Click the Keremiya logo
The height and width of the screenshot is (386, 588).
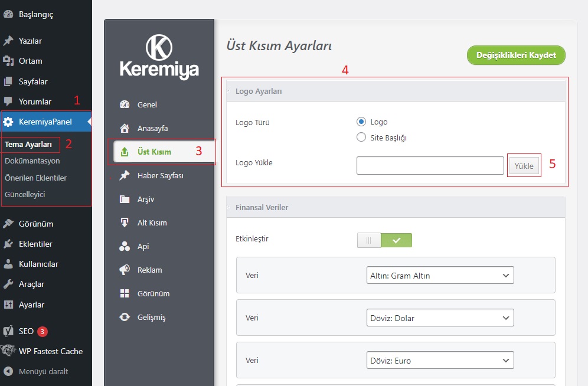159,56
